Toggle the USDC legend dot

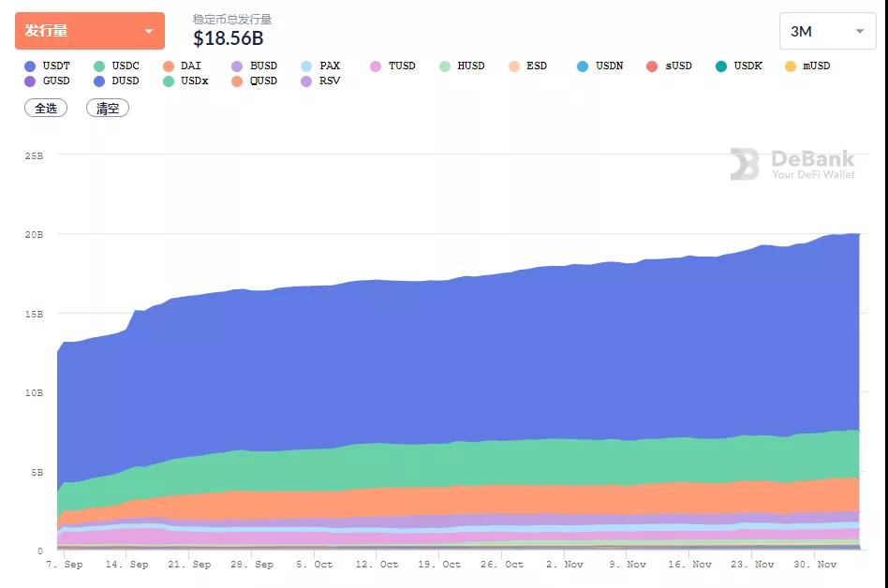[99, 66]
